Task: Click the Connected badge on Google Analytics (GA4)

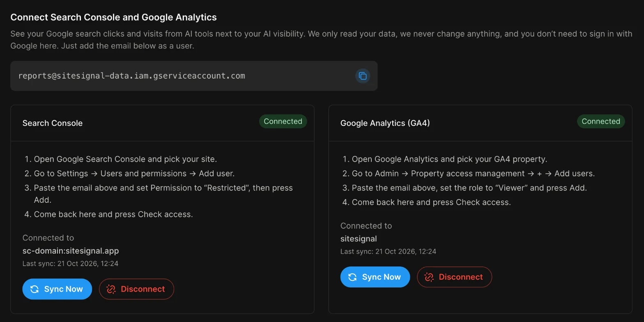Action: (x=601, y=121)
